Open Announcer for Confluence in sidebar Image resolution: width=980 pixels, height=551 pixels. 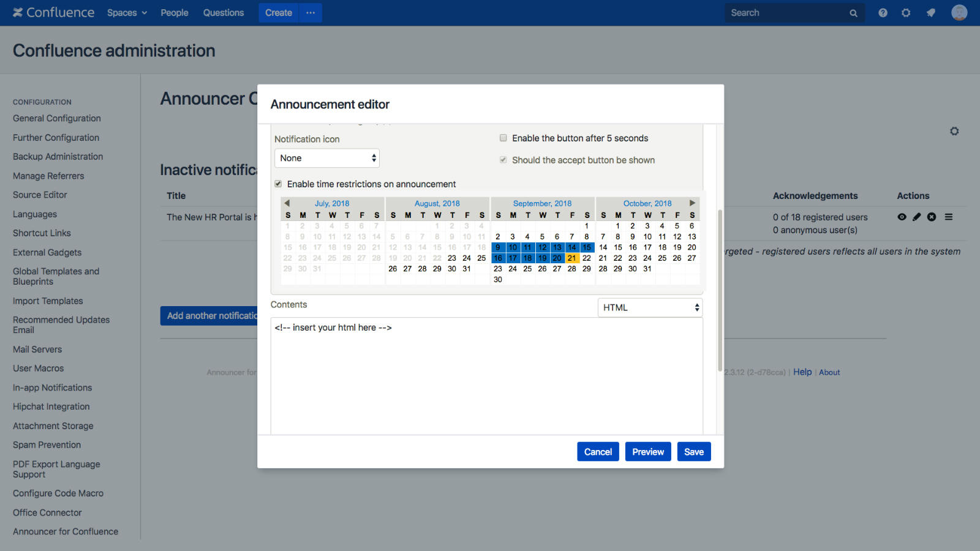[x=66, y=531]
